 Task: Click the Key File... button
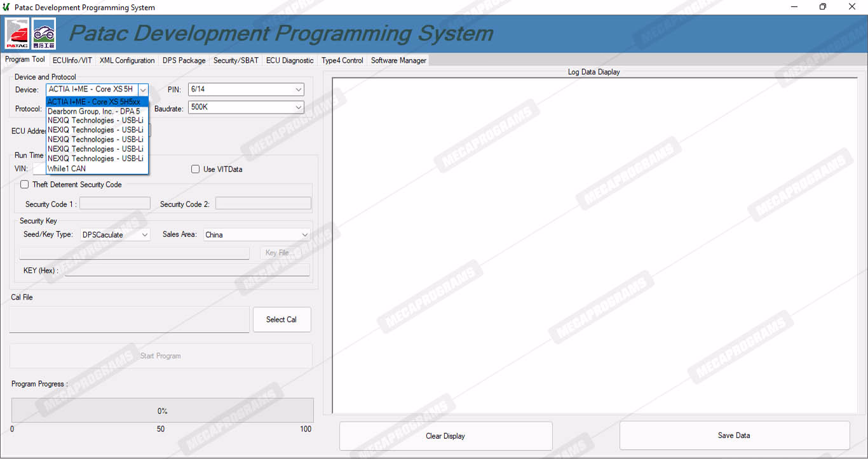coord(279,253)
